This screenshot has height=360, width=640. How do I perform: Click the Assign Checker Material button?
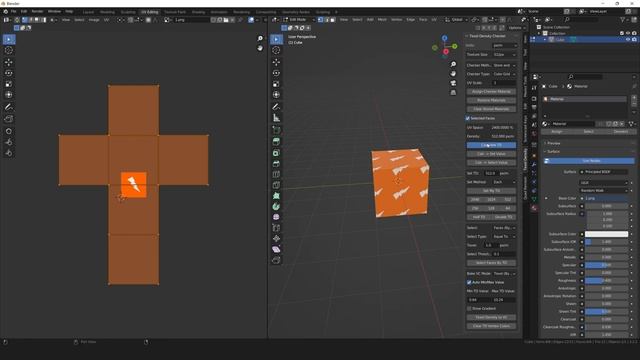coord(491,92)
